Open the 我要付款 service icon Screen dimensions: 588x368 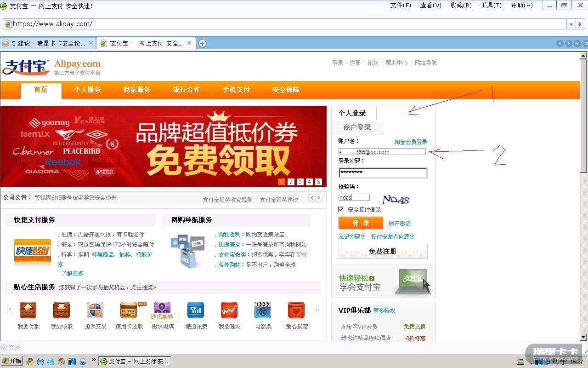[28, 310]
